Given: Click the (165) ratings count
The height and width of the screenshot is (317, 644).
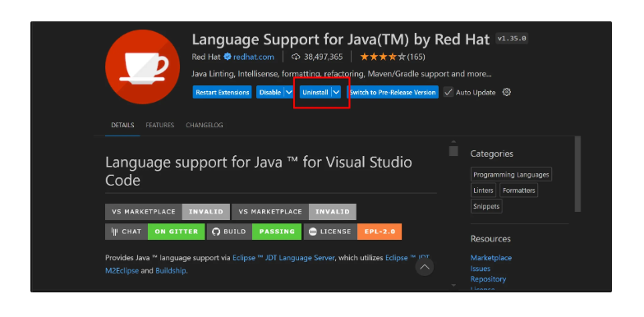Looking at the screenshot, I should [x=416, y=57].
